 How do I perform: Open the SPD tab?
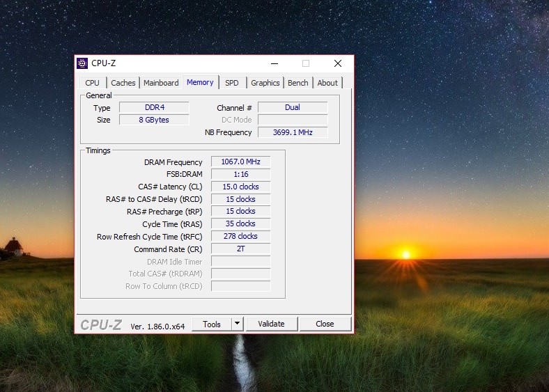[232, 83]
